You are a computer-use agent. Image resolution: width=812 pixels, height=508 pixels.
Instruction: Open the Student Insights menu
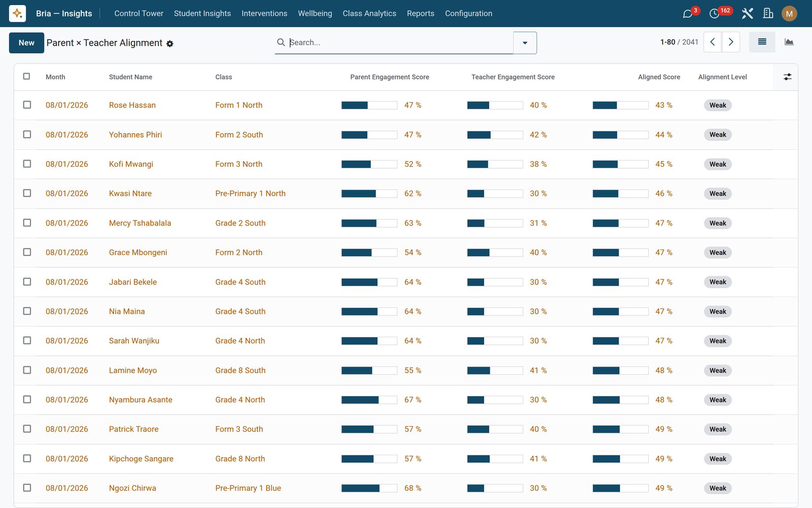(x=202, y=14)
